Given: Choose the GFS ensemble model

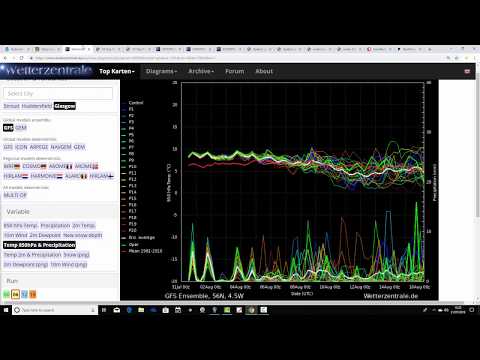Looking at the screenshot, I should (x=8, y=127).
